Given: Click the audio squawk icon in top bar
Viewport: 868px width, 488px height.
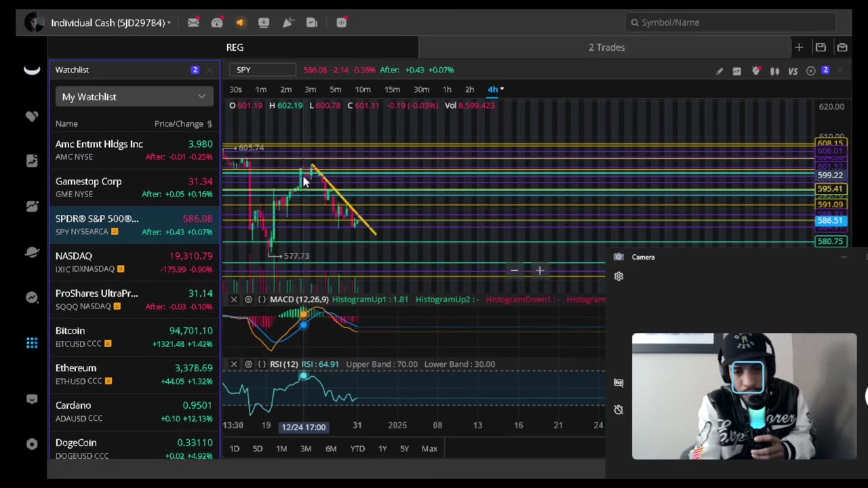Looking at the screenshot, I should pos(342,22).
